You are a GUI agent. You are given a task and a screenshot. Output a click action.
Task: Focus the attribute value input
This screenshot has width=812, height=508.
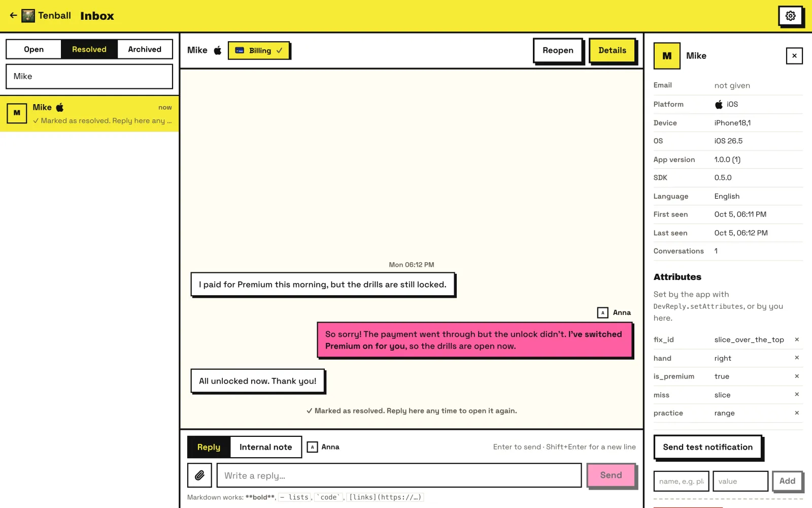pos(740,481)
